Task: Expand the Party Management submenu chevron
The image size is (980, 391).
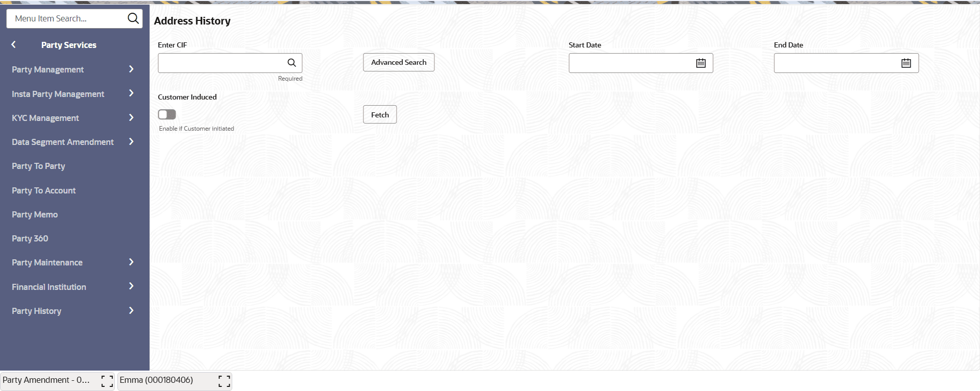Action: (x=131, y=69)
